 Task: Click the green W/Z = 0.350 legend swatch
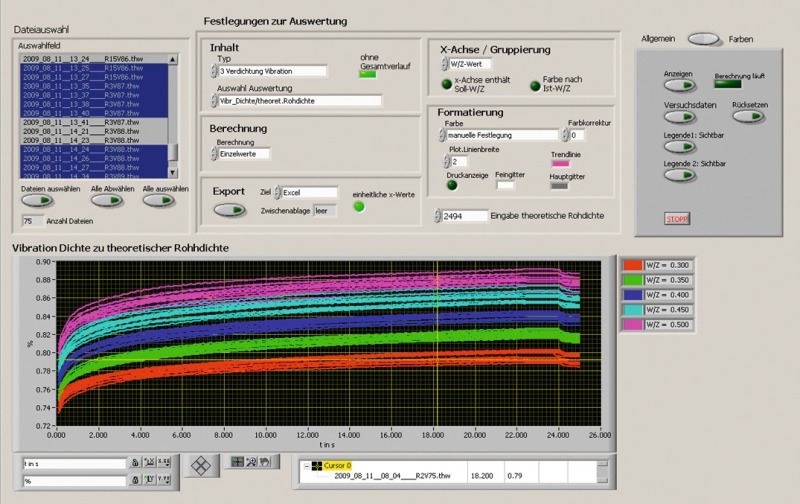pyautogui.click(x=633, y=280)
